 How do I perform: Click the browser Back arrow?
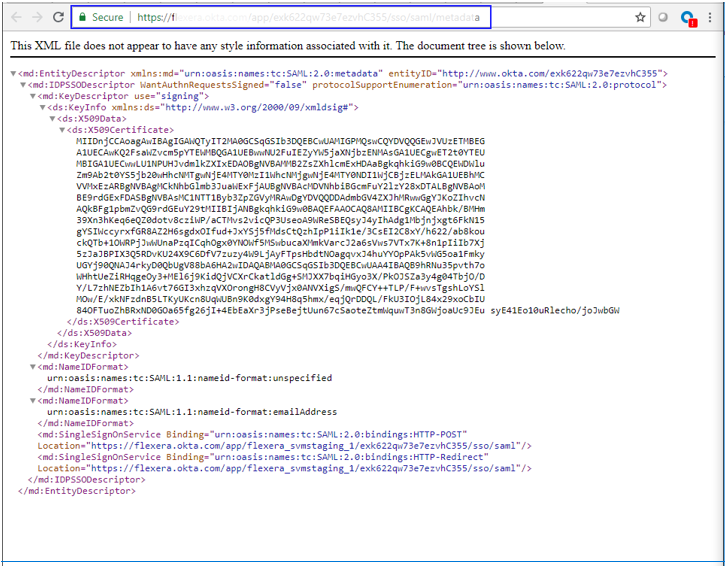(14, 17)
